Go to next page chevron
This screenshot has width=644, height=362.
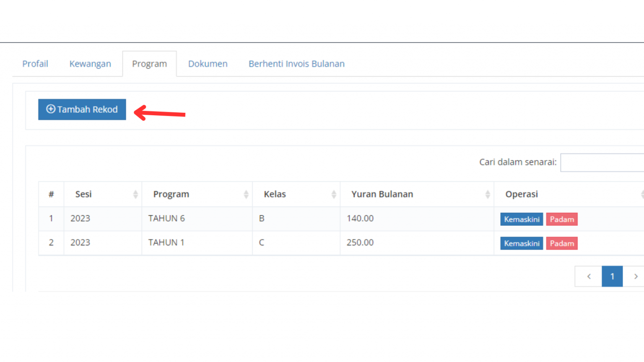click(x=635, y=277)
